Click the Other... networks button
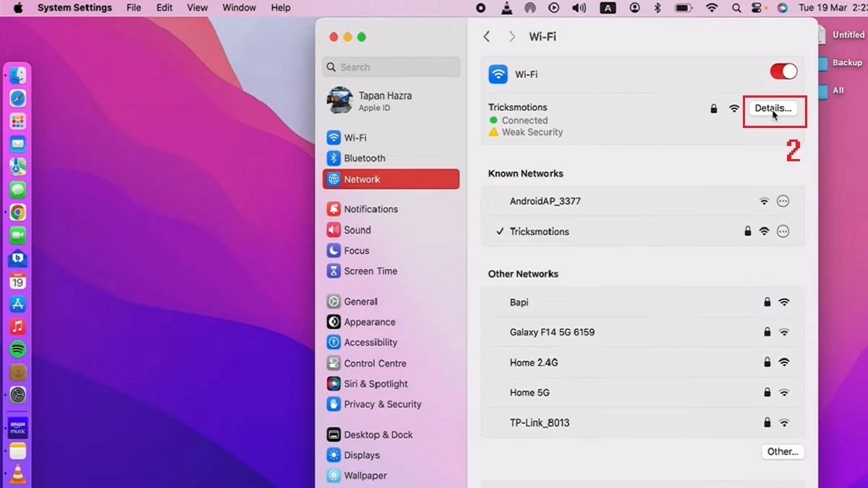 click(783, 452)
